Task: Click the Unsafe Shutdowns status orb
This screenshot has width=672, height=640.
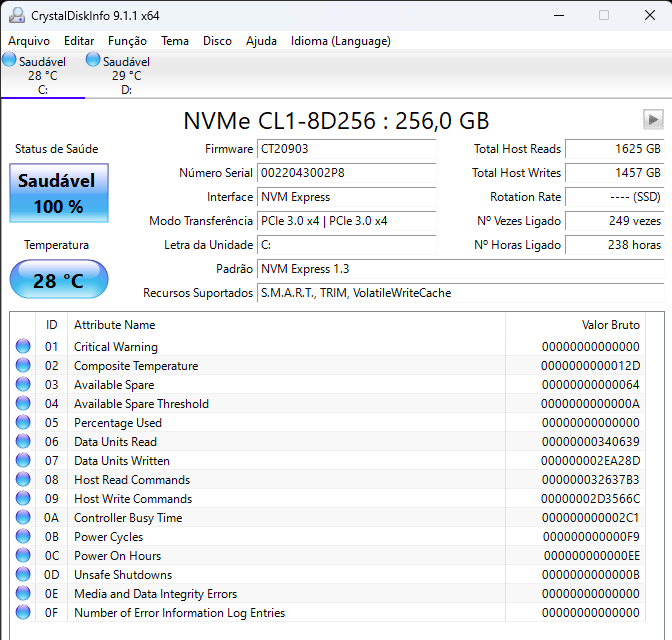Action: click(x=23, y=574)
